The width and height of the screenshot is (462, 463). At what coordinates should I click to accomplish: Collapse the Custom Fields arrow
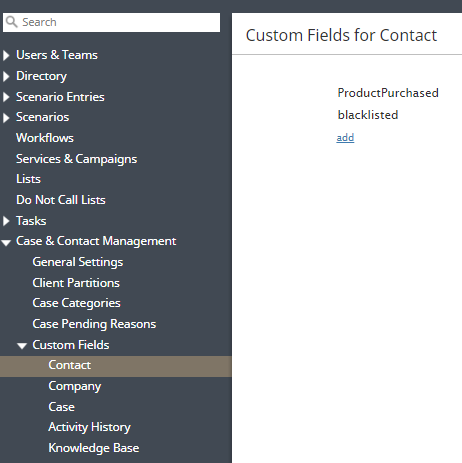(x=22, y=346)
